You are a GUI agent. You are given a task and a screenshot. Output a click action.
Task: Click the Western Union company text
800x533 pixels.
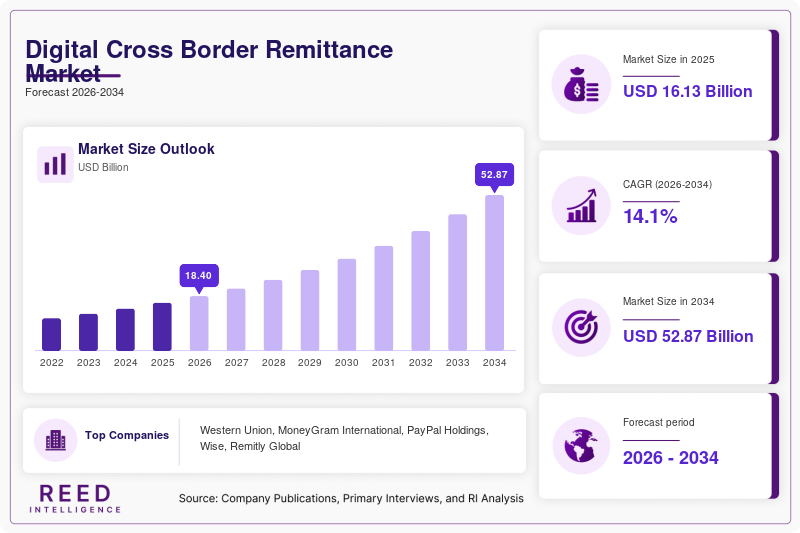coord(236,430)
